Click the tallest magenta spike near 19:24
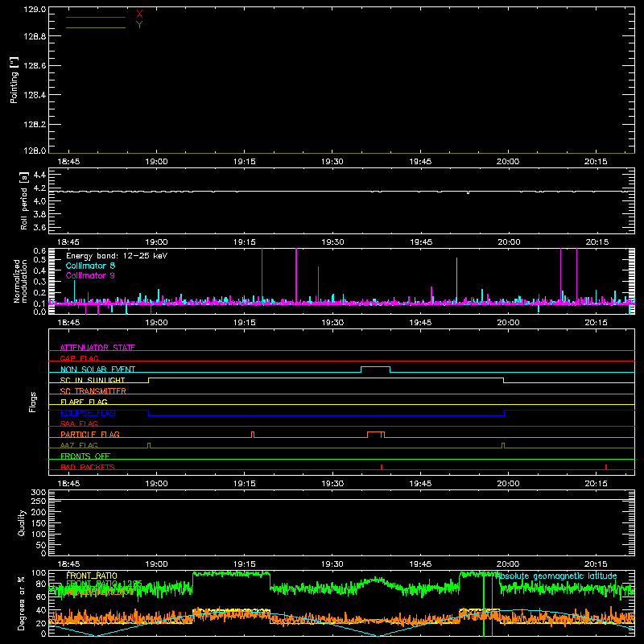Image resolution: width=644 pixels, height=644 pixels. (296, 275)
